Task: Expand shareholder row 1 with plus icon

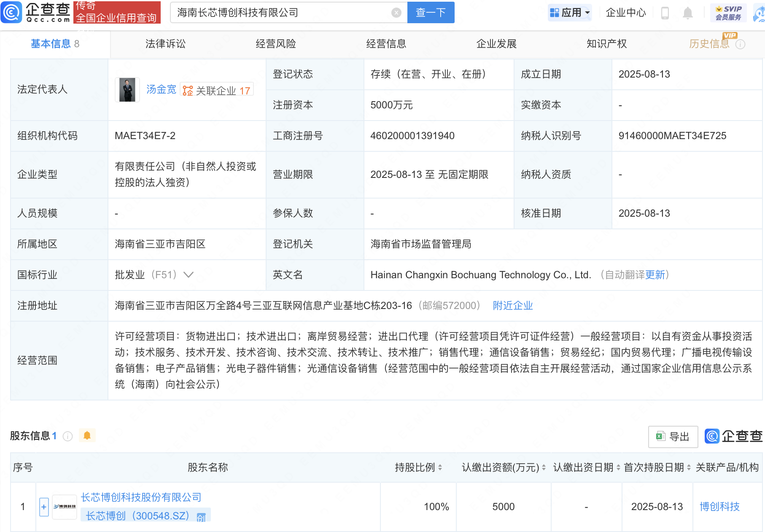Action: click(44, 507)
